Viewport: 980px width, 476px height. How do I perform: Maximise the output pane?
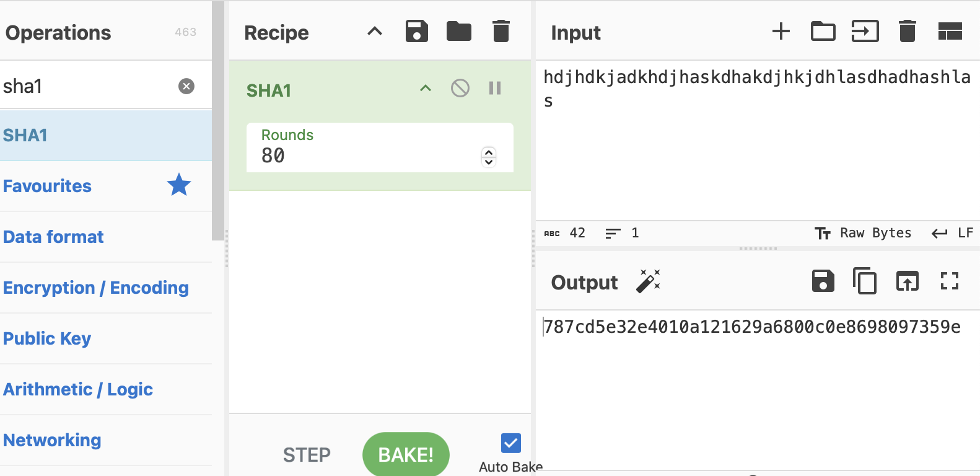(x=949, y=281)
